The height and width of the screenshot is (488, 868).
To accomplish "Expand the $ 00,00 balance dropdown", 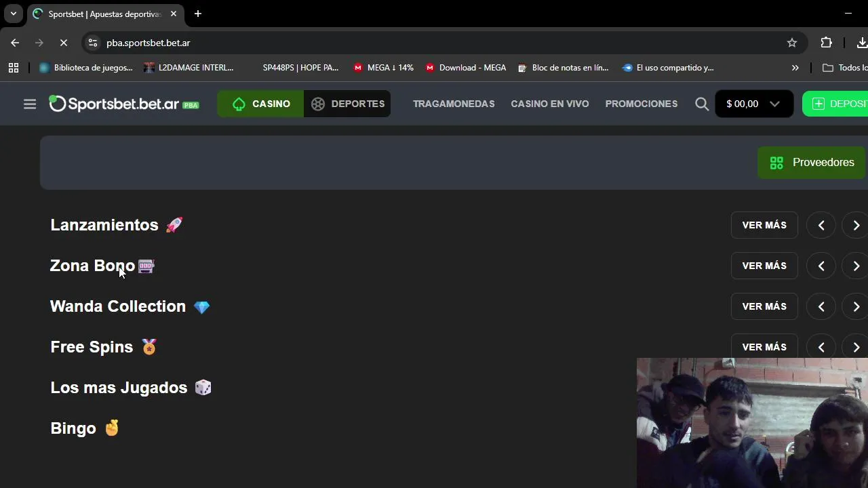I will [754, 104].
